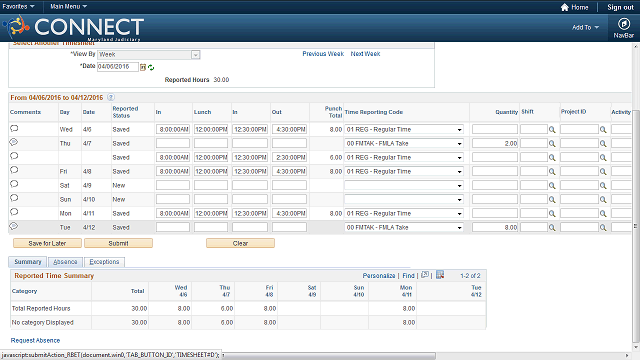Open empty Time Reporting Code dropdown for Sun 4/10
Viewport: 640px width, 360px height.
404,199
